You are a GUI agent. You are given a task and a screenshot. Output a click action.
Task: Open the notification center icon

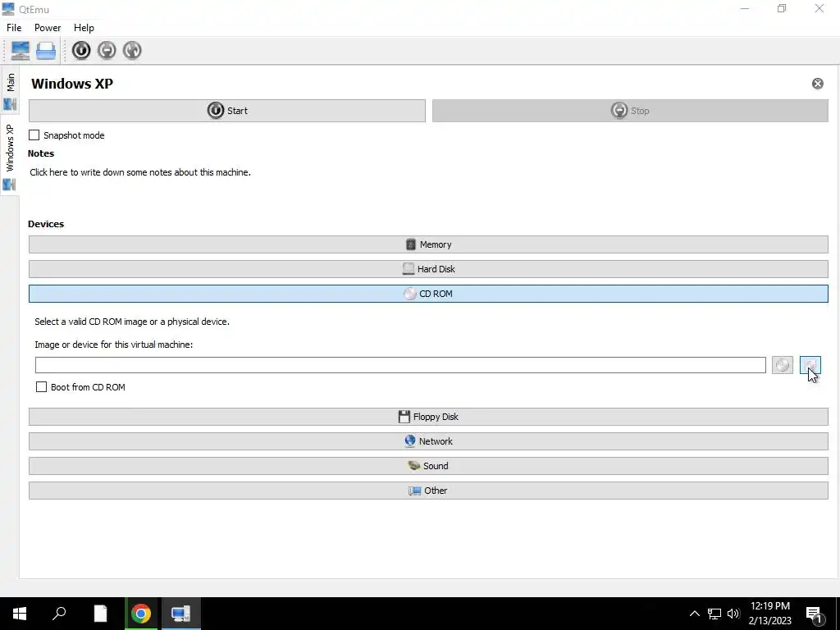coord(814,614)
